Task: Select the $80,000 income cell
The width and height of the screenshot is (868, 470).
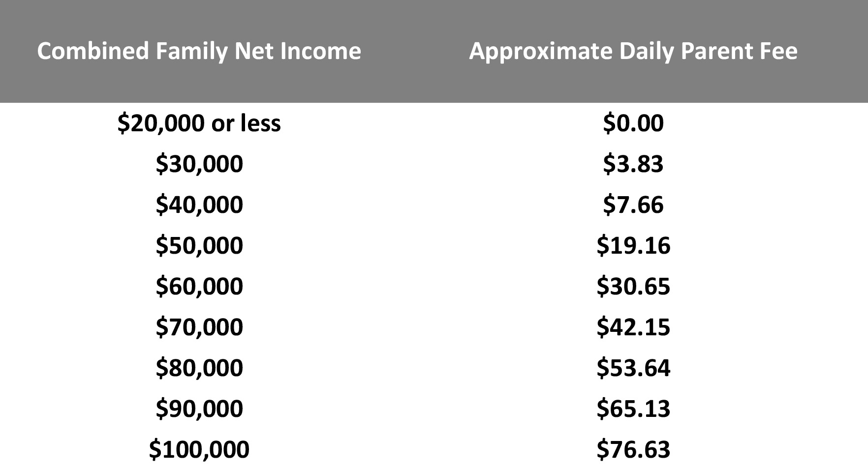Action: click(199, 368)
